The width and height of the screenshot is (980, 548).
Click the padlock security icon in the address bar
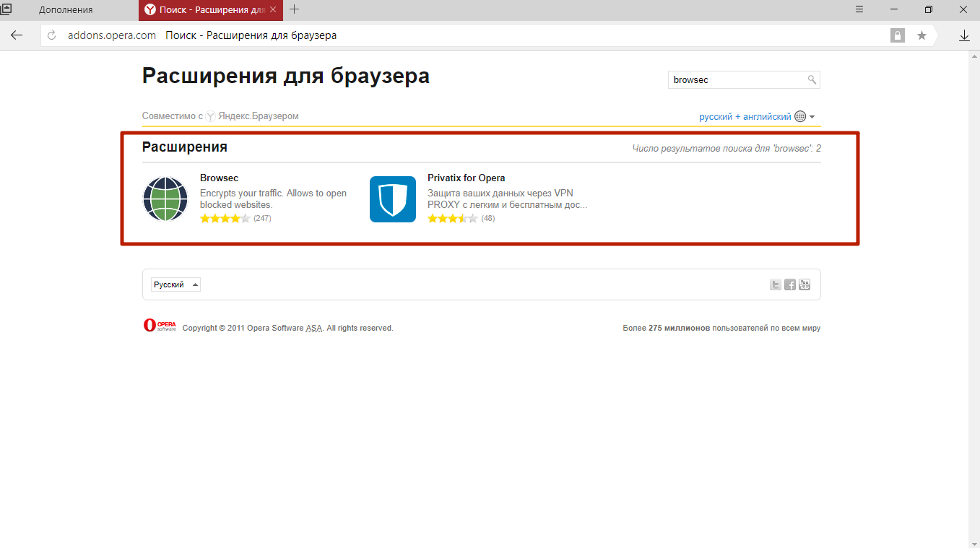(898, 35)
